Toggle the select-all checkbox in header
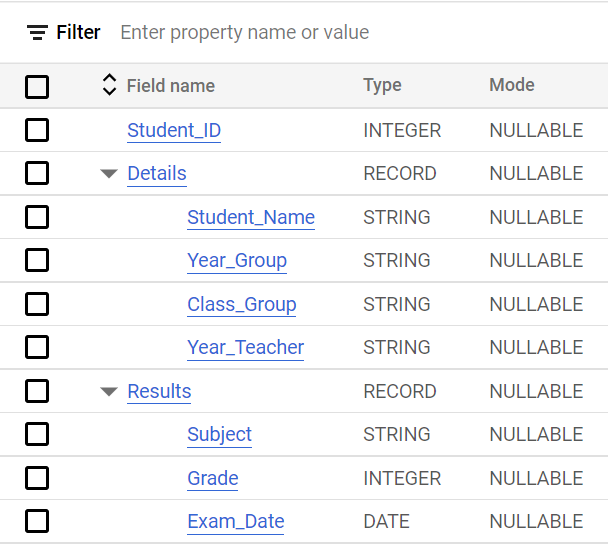The width and height of the screenshot is (608, 548). [37, 87]
